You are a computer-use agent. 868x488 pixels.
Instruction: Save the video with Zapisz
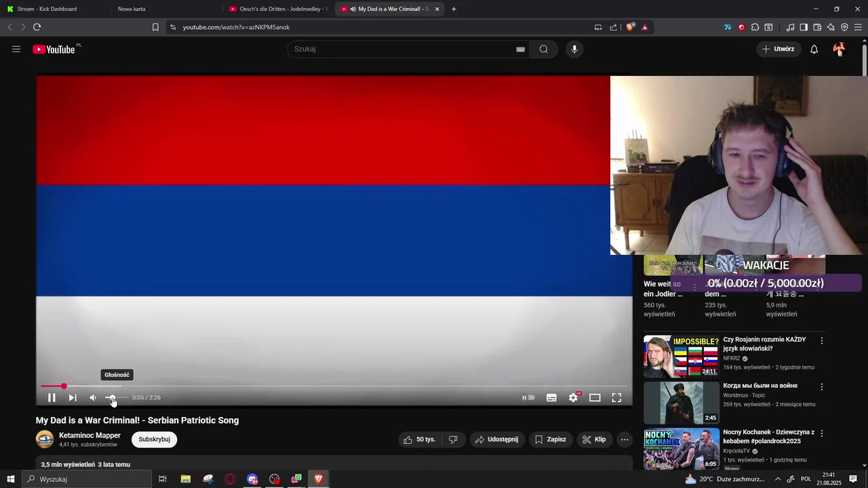point(551,439)
